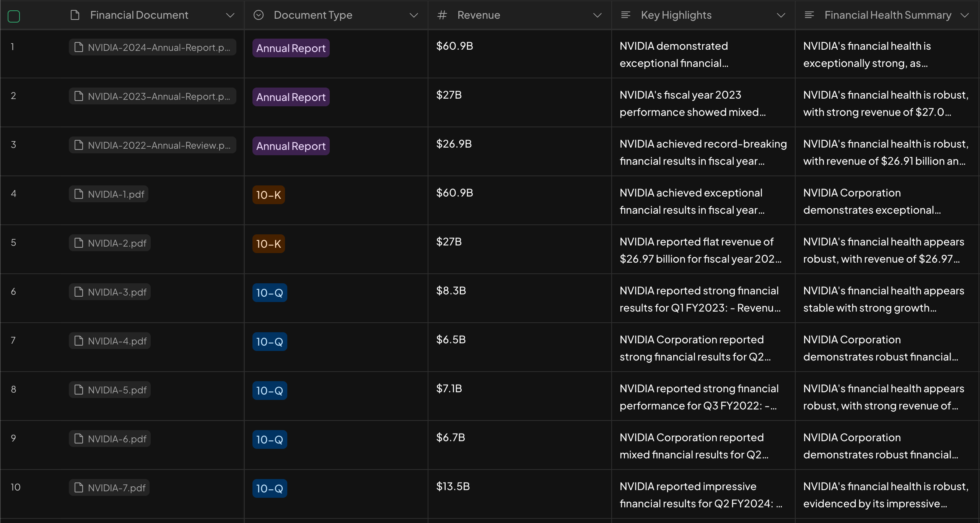
Task: Click the text icon beside Financial Health Summary
Action: coord(809,15)
